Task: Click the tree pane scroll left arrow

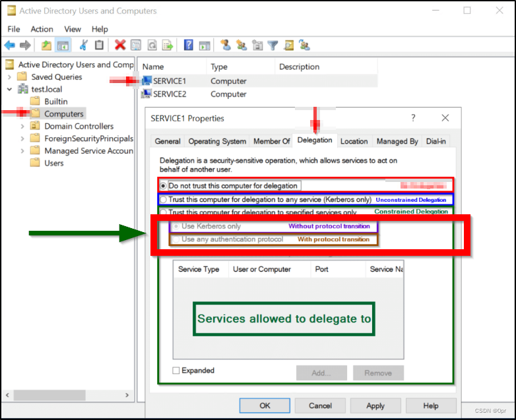Action: point(7,395)
